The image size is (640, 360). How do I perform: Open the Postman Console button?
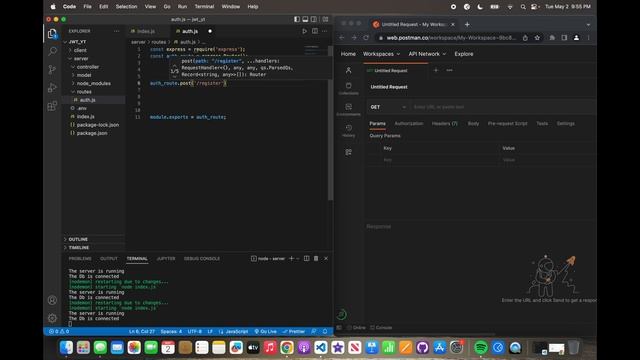click(381, 327)
